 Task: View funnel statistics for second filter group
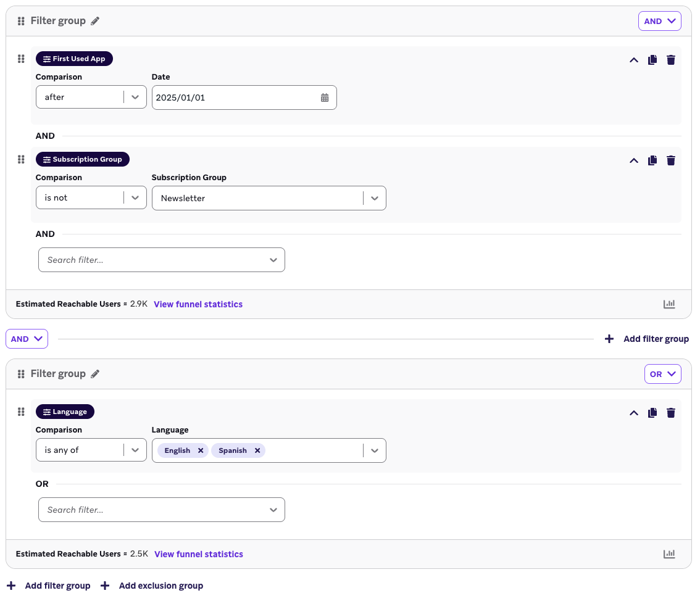199,554
